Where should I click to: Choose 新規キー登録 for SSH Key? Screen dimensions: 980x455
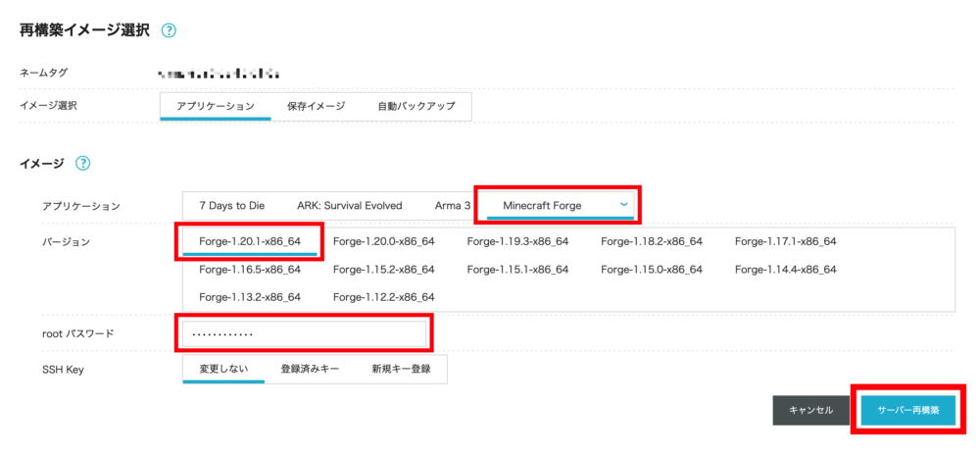(401, 369)
